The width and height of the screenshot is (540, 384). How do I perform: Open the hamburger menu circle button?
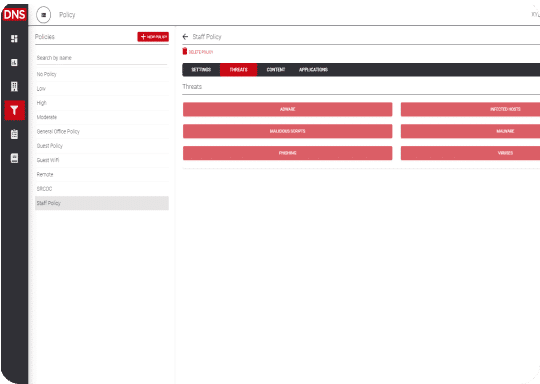(x=43, y=15)
